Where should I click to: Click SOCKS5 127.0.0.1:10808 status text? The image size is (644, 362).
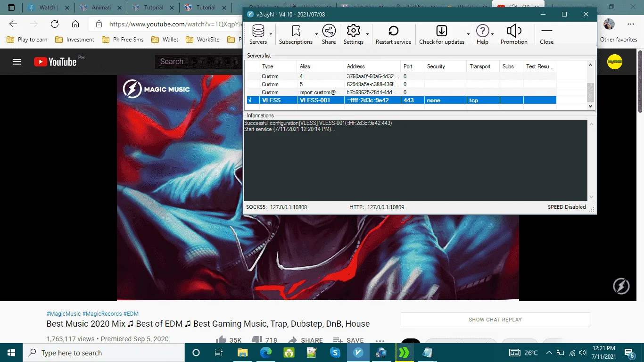pyautogui.click(x=277, y=207)
